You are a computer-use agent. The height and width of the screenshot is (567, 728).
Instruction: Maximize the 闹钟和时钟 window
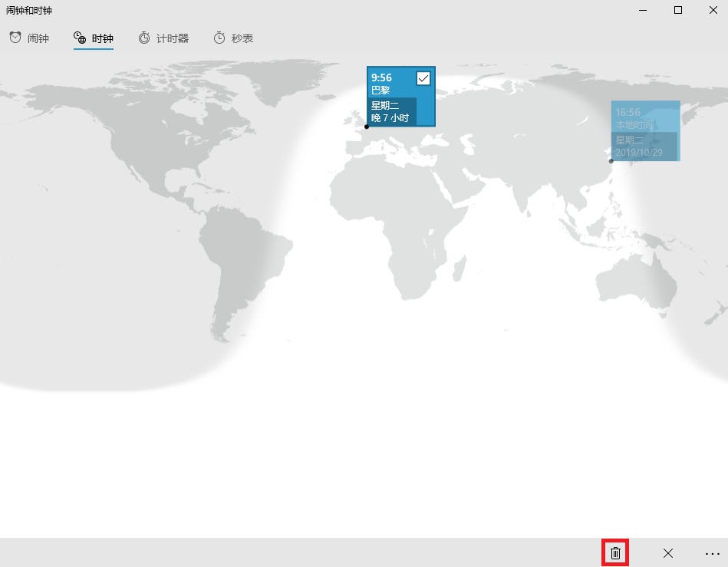677,10
